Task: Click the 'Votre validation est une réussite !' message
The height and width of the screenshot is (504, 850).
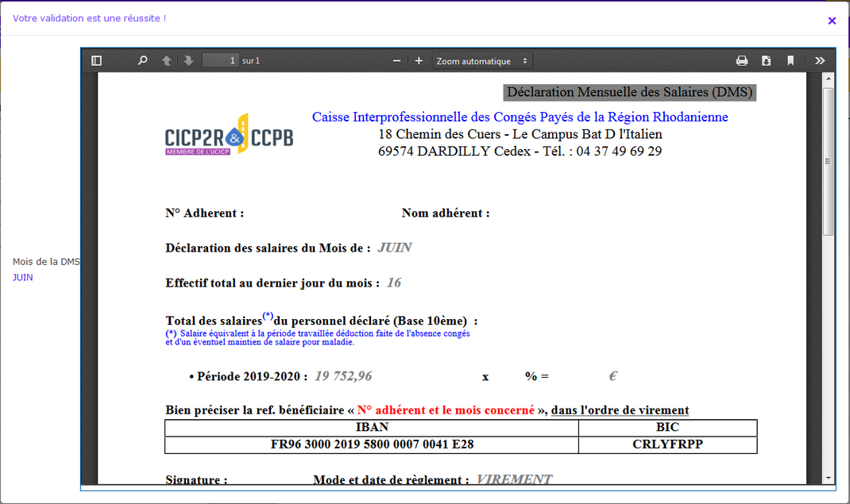Action: (90, 18)
